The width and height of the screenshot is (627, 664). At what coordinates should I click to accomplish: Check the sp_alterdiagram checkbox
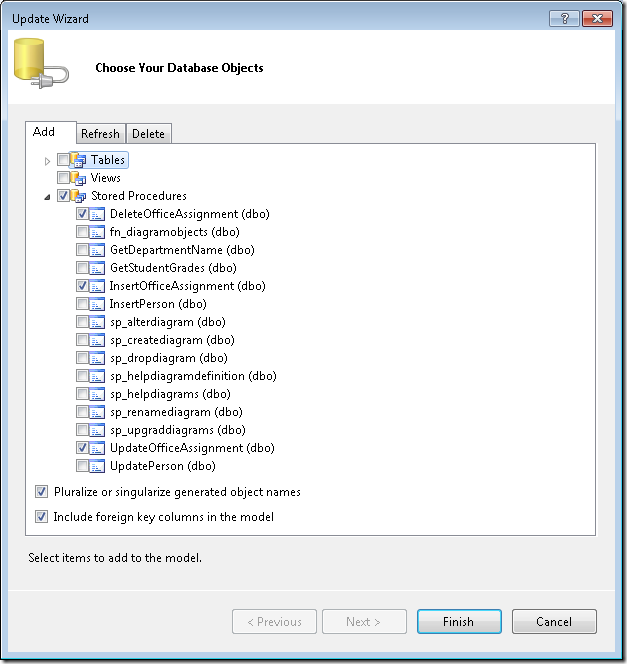coord(82,321)
